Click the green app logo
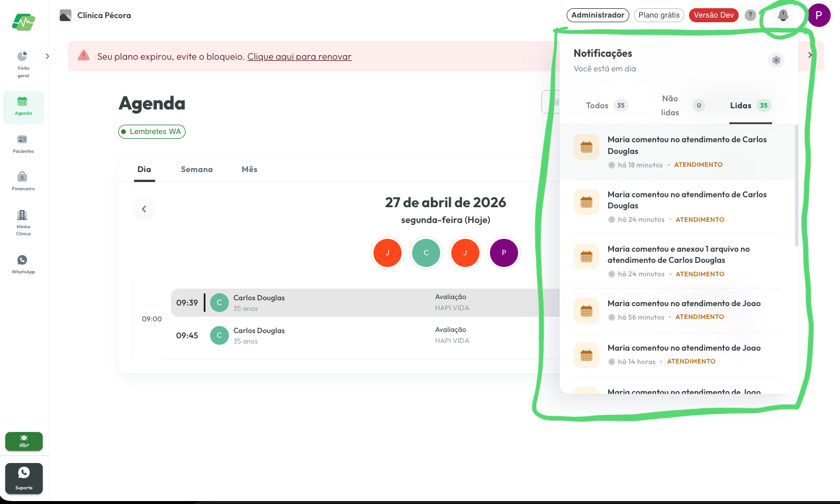Screen dimensions: 840x504 click(x=23, y=22)
